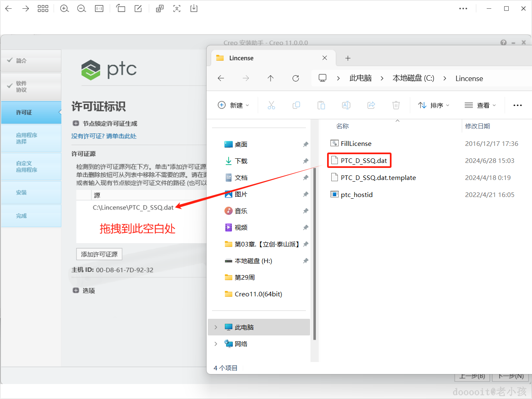Open Explorer's three-dot See more menu
532x399 pixels.
[x=517, y=106]
